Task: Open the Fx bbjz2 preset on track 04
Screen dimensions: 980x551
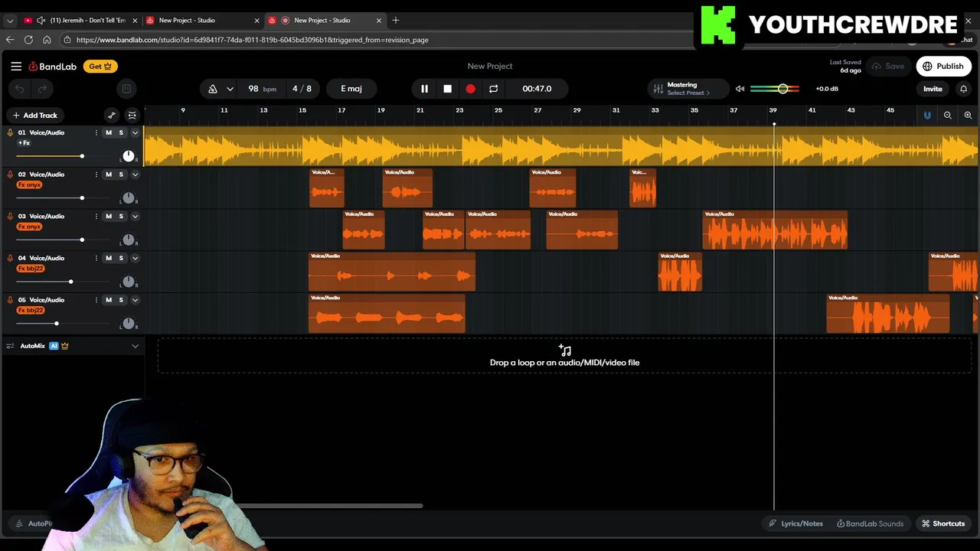Action: pos(31,269)
